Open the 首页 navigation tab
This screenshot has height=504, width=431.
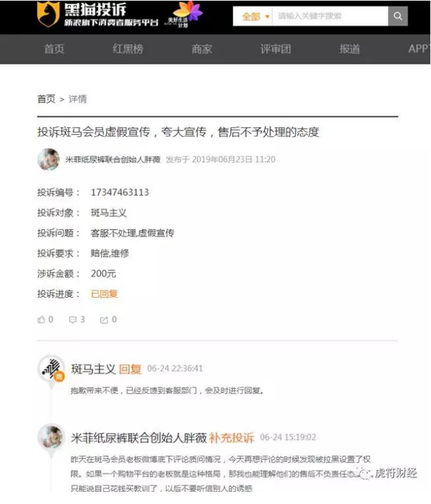coord(54,49)
